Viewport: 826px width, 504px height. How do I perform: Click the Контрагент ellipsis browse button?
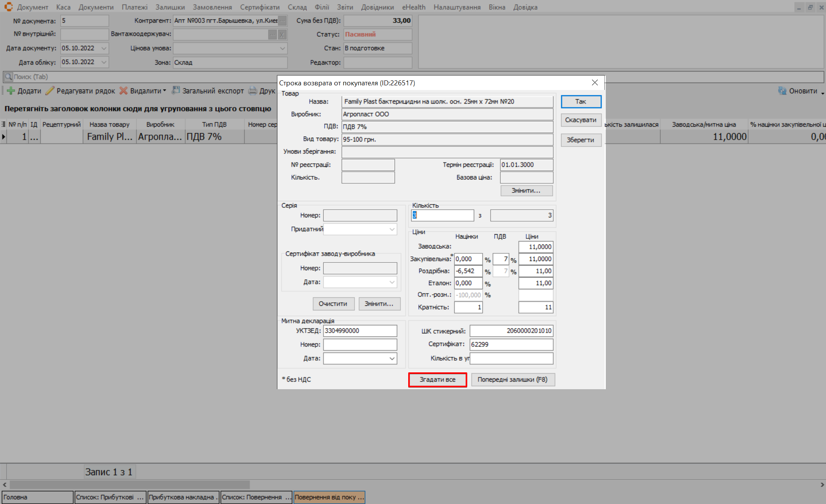(282, 21)
